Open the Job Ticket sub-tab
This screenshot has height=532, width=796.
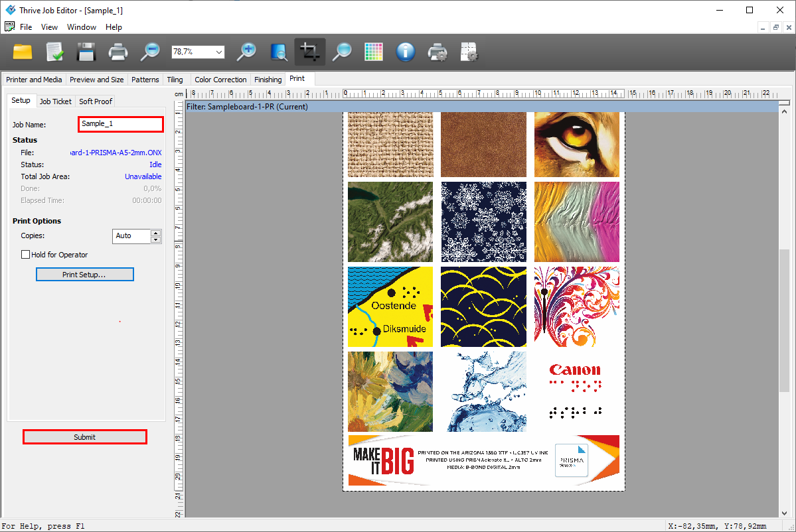click(x=56, y=101)
